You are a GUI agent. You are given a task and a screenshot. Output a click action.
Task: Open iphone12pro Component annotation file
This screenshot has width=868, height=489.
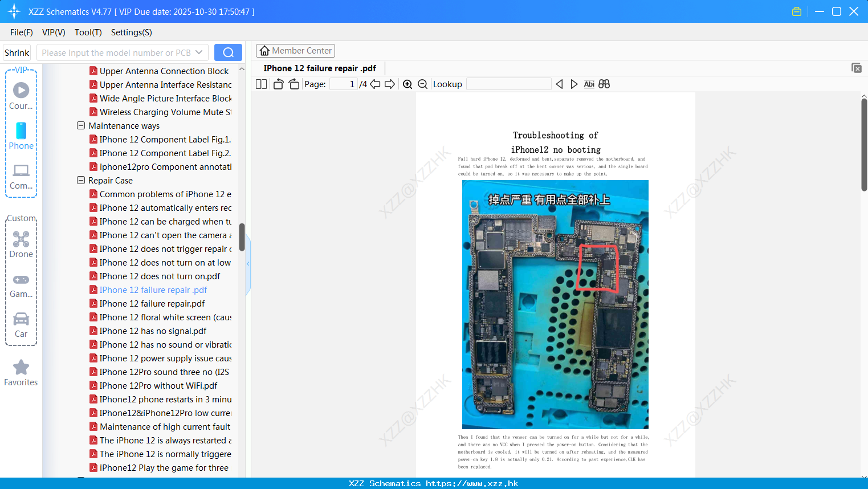pos(161,166)
